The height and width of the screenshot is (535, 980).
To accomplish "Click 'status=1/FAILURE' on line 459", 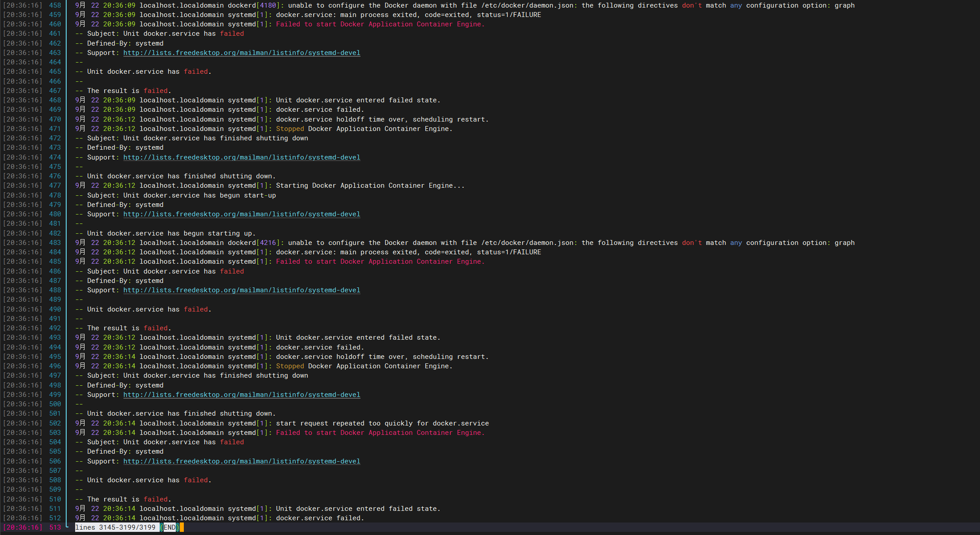I will pos(509,15).
